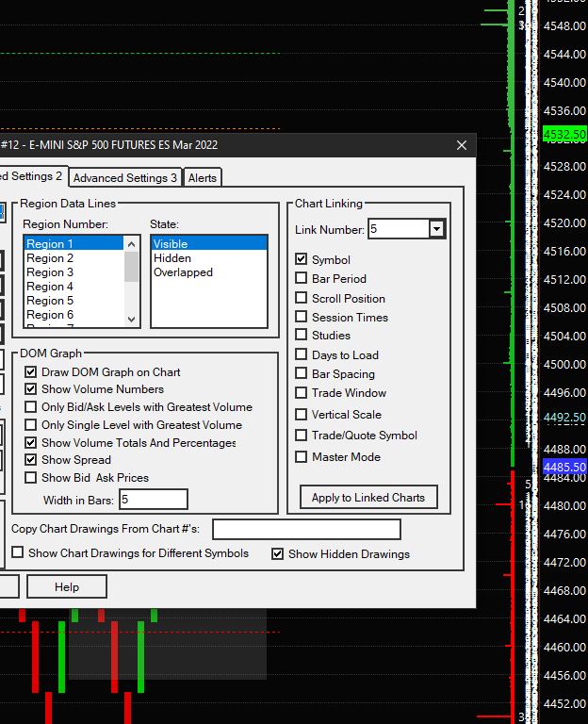Open the Link Number dropdown
588x724 pixels.
[x=436, y=229]
